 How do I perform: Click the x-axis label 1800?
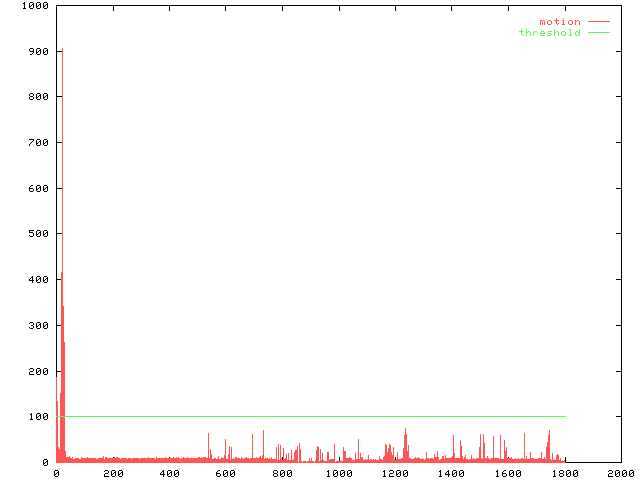pyautogui.click(x=564, y=474)
